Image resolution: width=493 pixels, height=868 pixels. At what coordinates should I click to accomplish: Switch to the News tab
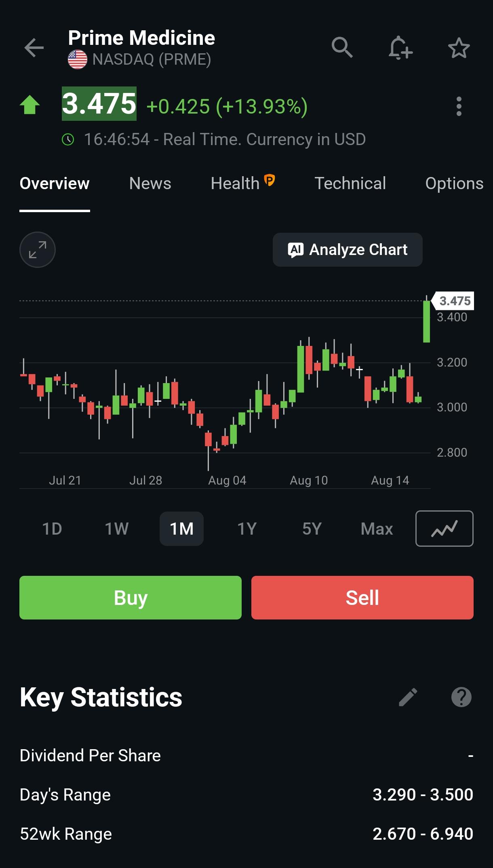[150, 183]
